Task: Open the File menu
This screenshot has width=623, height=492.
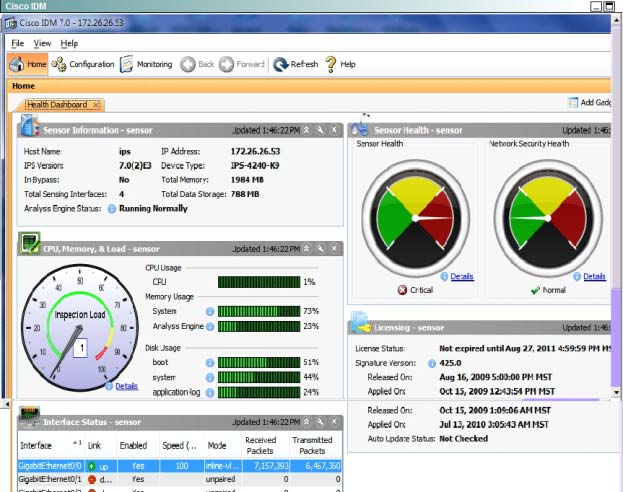Action: click(17, 43)
